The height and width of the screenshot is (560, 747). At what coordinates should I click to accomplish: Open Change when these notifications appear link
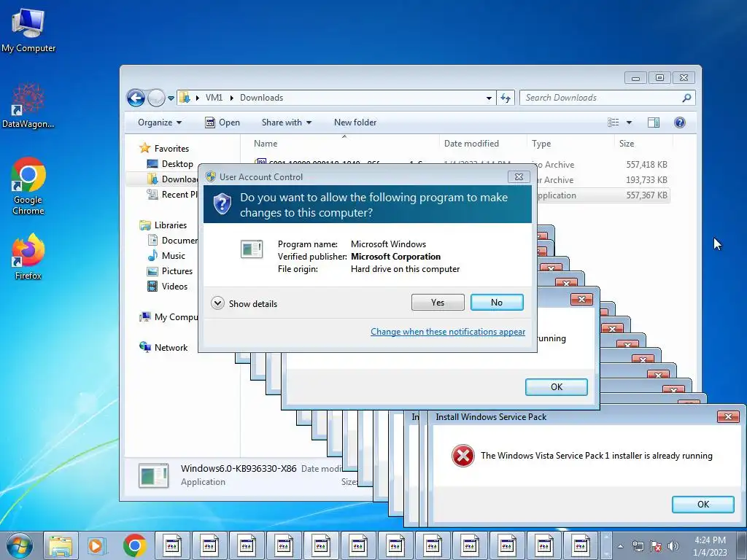(448, 332)
